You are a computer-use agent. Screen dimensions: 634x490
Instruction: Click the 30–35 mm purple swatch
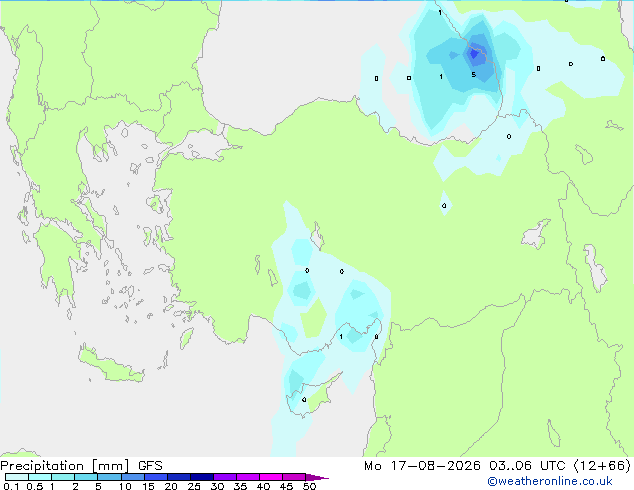click(224, 477)
